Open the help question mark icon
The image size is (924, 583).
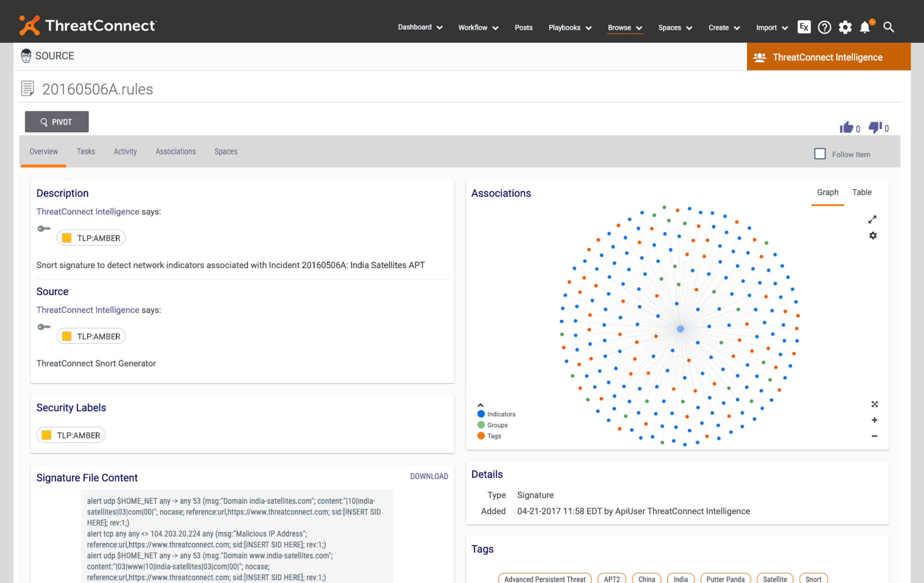(x=824, y=27)
